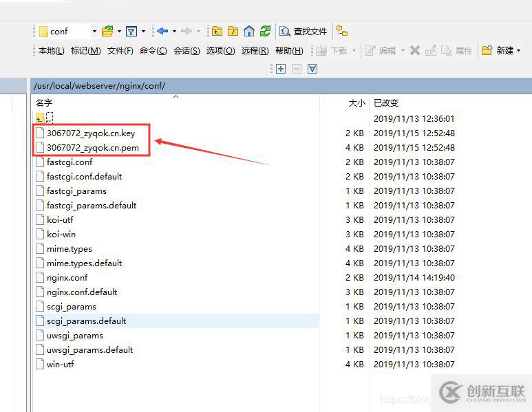This screenshot has height=412, width=532.
Task: Expand the 新建 dropdown arrow
Action: coord(519,51)
